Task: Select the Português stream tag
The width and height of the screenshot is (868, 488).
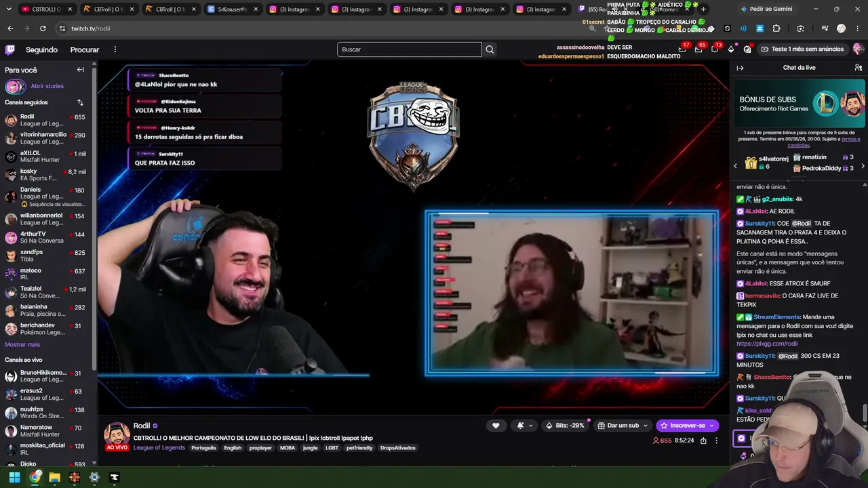Action: click(x=203, y=448)
